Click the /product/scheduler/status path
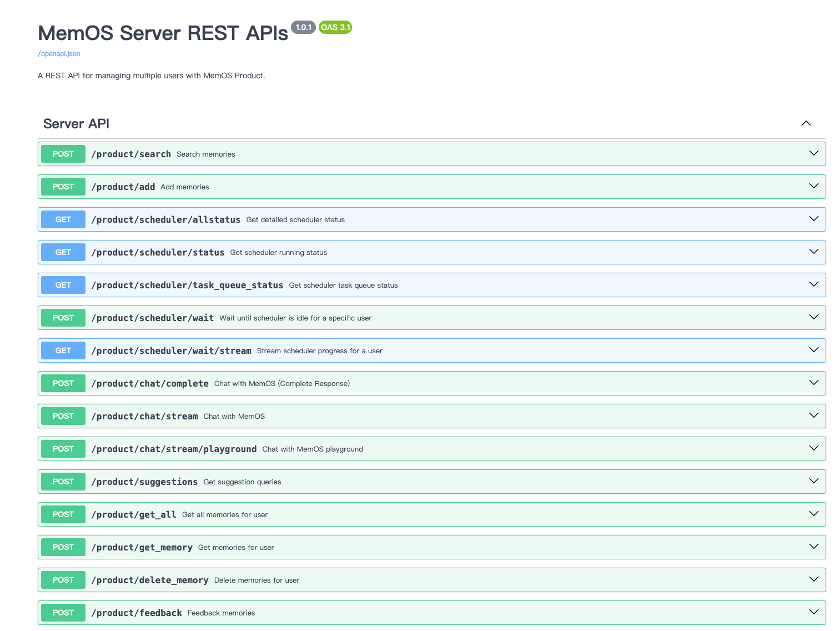The image size is (840, 631). pos(158,252)
